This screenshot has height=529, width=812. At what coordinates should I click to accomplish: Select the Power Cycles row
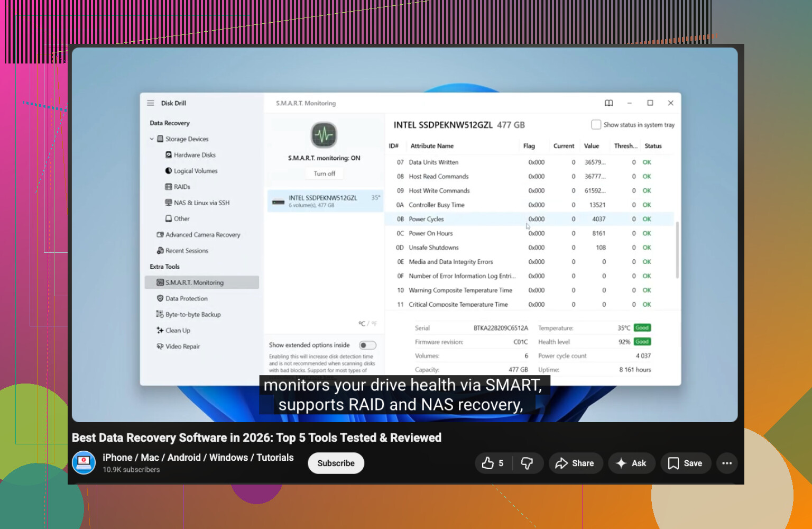[x=530, y=219]
